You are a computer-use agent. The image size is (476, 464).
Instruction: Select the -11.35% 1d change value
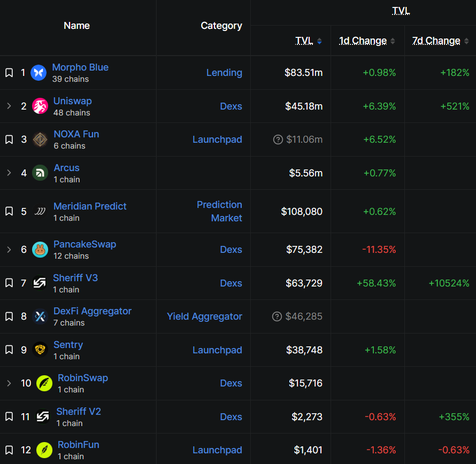tap(379, 250)
